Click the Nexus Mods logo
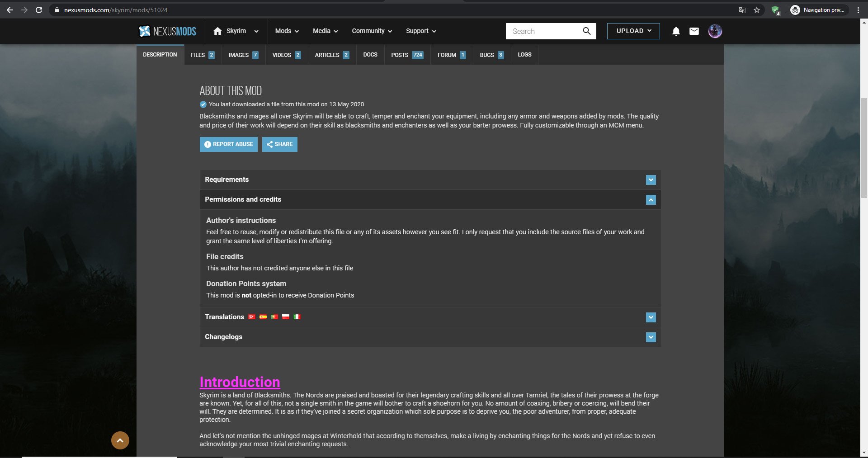Screen dimensions: 868x458 coord(167,31)
